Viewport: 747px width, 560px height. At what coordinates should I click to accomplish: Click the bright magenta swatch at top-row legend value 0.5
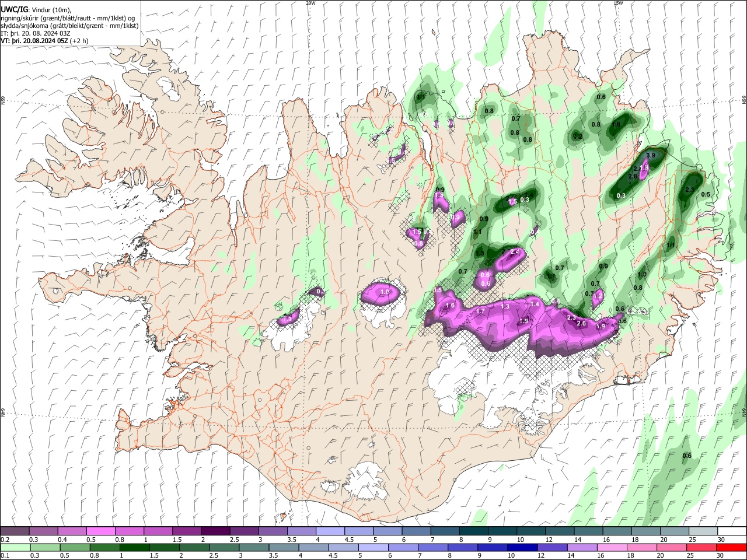click(x=100, y=531)
